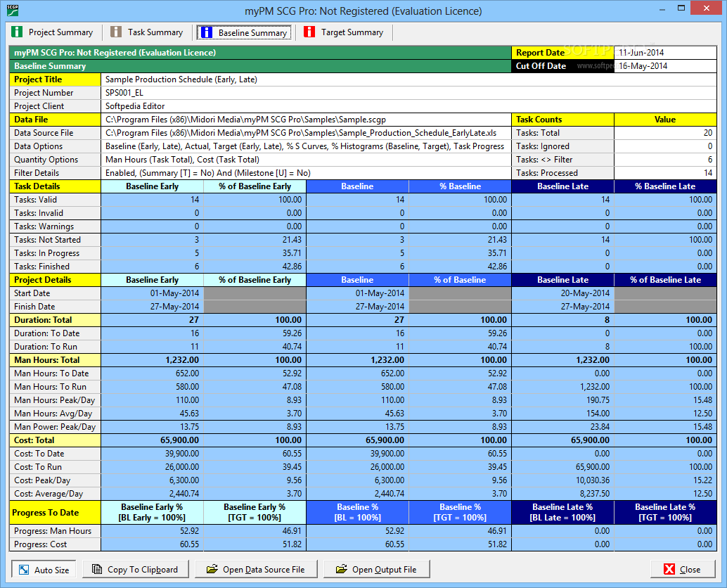
Task: Click the Baseline Late Cost Average/Day 8,237.50
Action: (x=563, y=494)
